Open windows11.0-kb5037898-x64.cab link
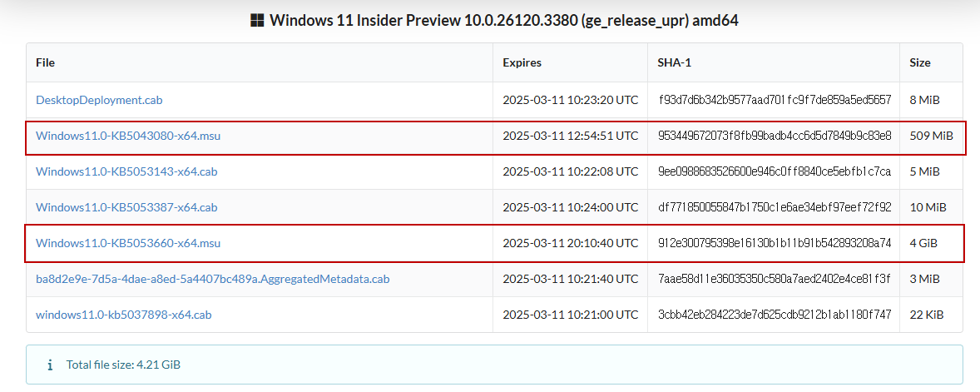The height and width of the screenshot is (392, 980). pos(124,315)
